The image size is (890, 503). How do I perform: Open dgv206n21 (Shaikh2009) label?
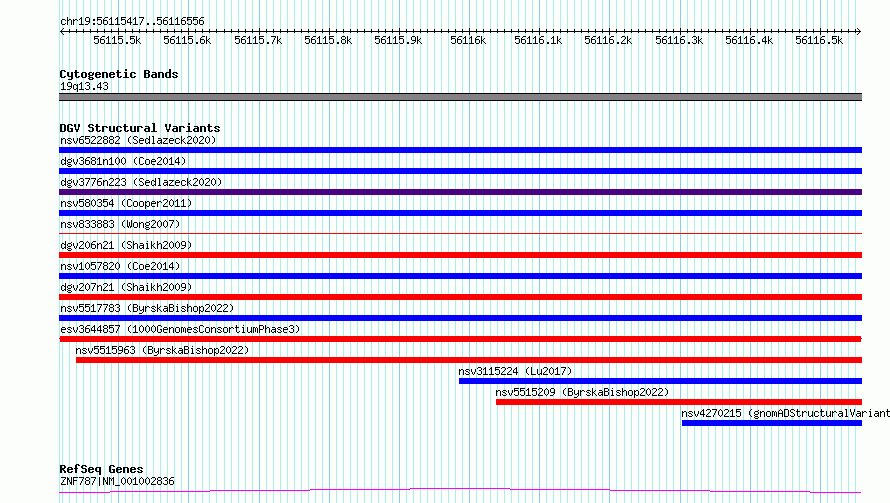(126, 245)
